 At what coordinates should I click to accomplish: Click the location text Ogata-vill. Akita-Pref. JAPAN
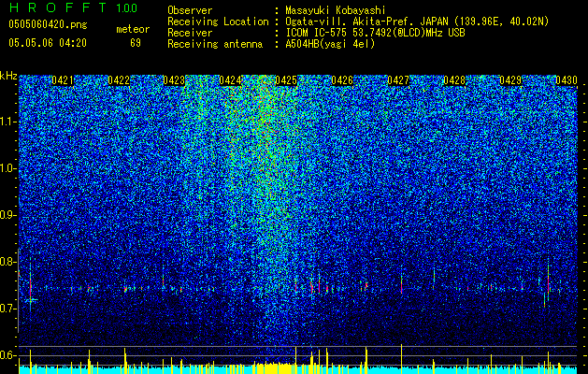pos(367,22)
